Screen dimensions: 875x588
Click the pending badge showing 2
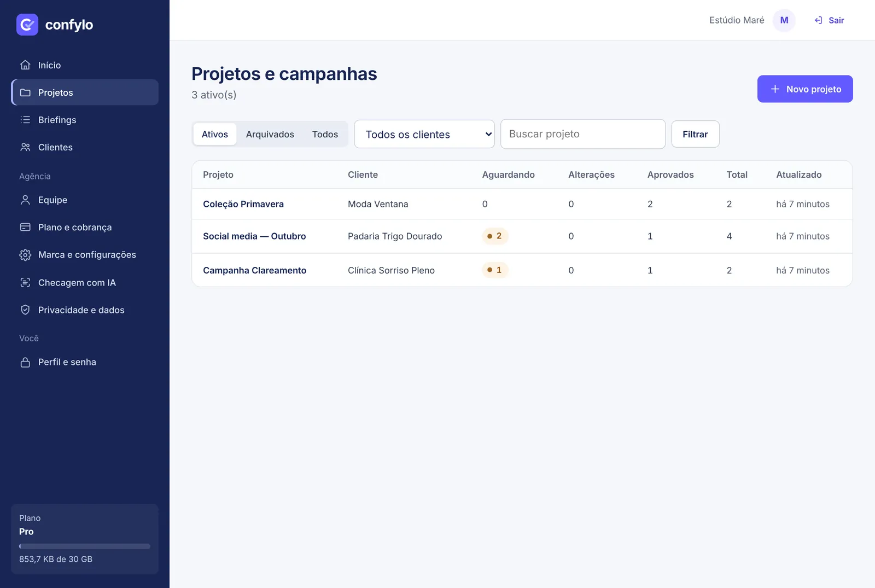(495, 236)
